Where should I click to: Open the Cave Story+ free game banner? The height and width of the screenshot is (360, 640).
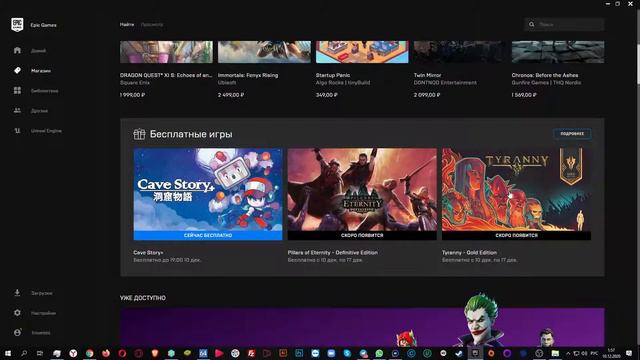(208, 194)
